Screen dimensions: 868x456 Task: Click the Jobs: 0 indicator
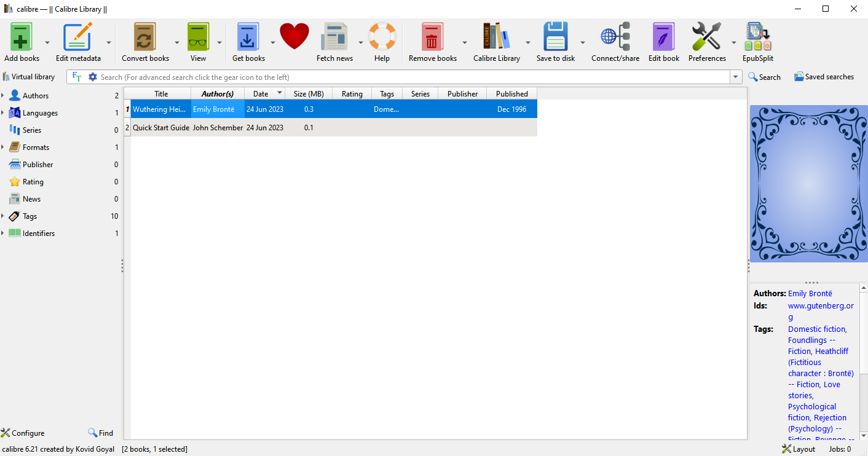(x=840, y=449)
